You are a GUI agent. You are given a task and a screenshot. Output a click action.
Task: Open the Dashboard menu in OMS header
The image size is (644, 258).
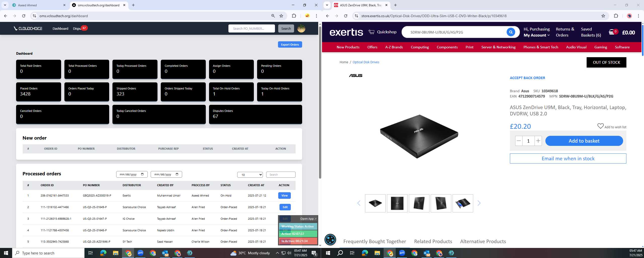click(60, 28)
